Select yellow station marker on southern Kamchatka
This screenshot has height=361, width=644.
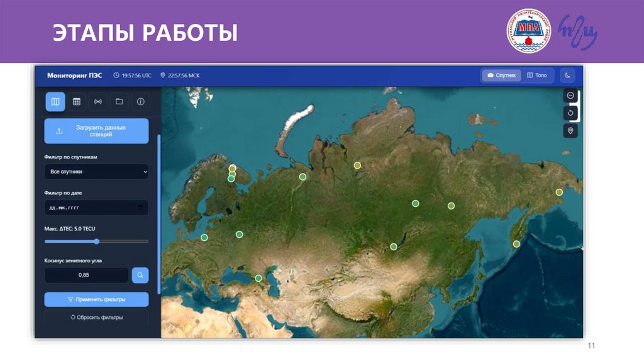[x=516, y=244]
